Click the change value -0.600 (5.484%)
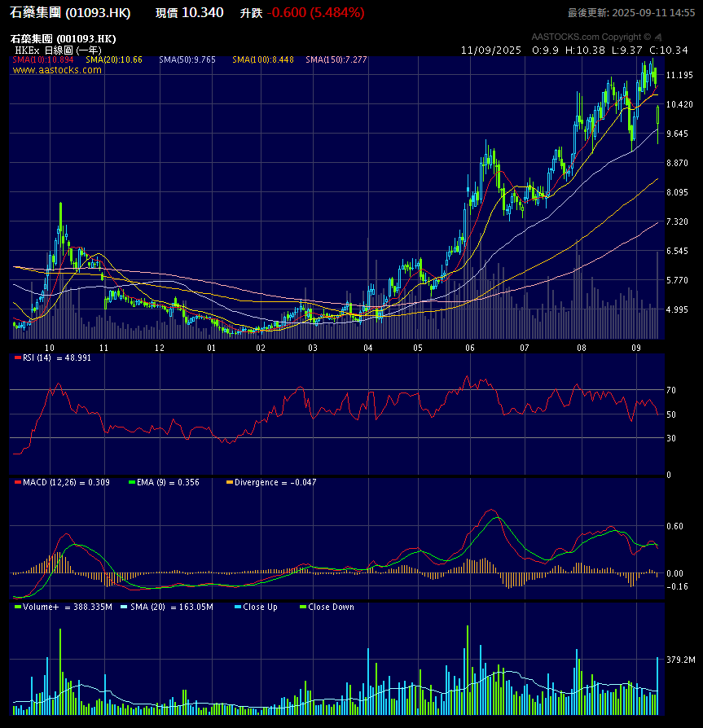Image resolution: width=703 pixels, height=728 pixels. [316, 12]
